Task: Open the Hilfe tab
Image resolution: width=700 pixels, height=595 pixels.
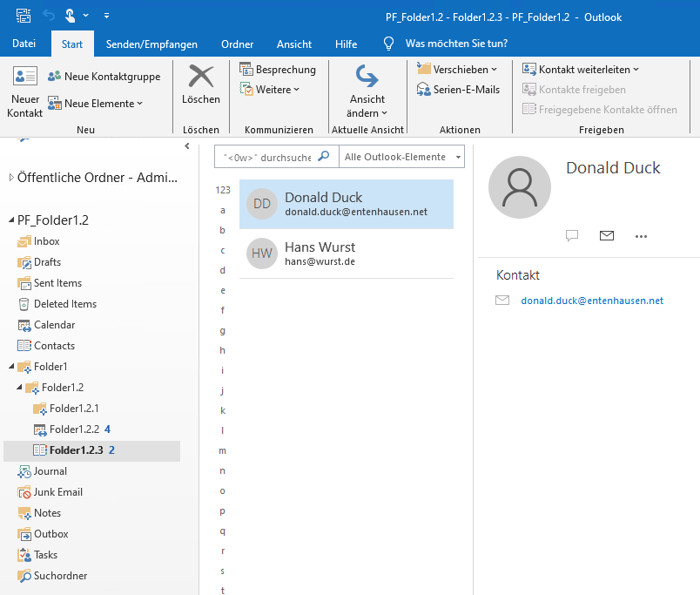Action: click(x=346, y=44)
